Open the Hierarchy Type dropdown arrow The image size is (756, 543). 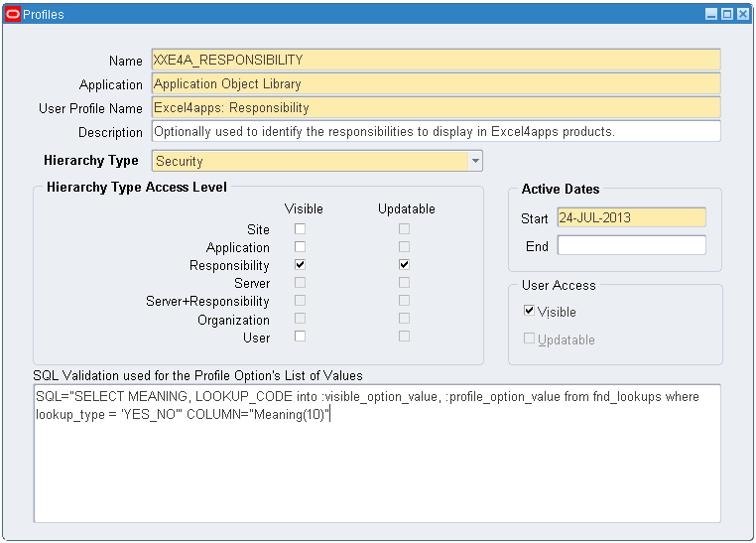click(x=475, y=161)
